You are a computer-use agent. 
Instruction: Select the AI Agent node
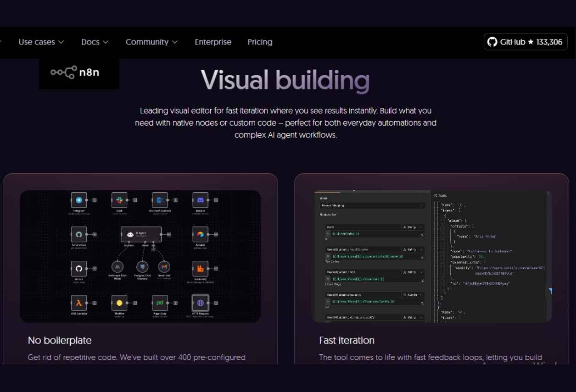[x=141, y=234]
